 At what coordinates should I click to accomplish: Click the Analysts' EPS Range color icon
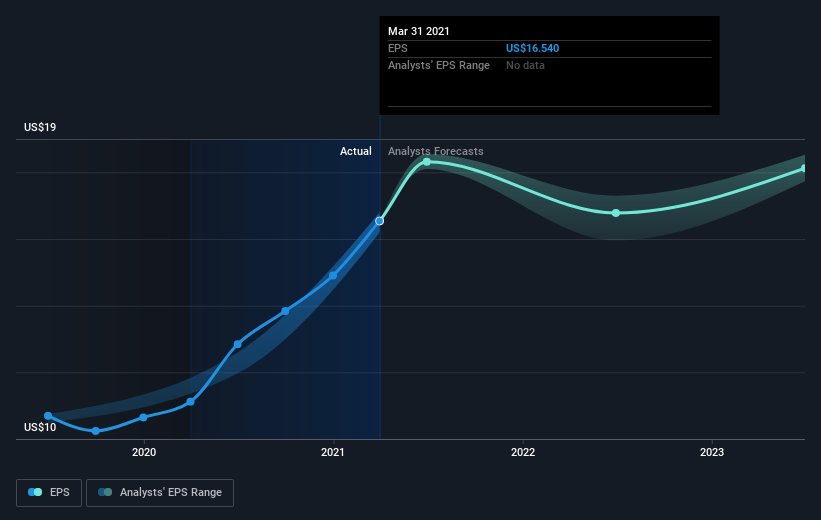(105, 492)
